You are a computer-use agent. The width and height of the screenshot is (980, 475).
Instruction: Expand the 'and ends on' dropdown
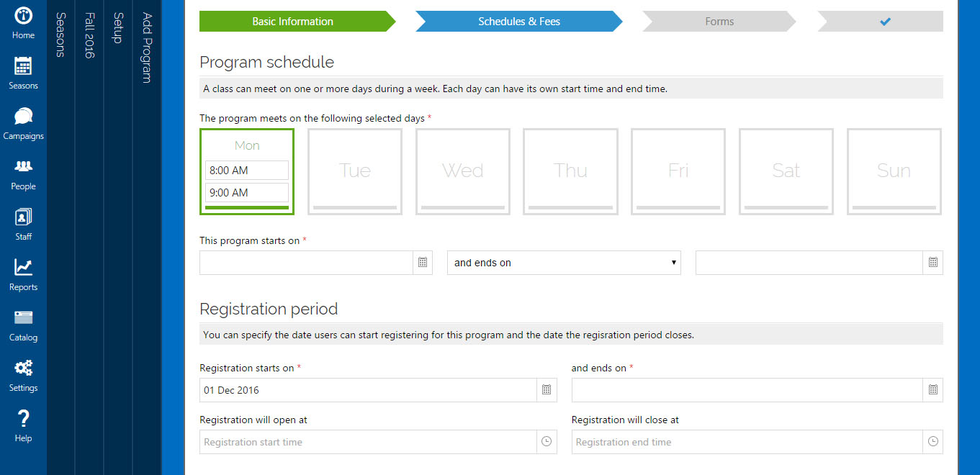point(565,263)
